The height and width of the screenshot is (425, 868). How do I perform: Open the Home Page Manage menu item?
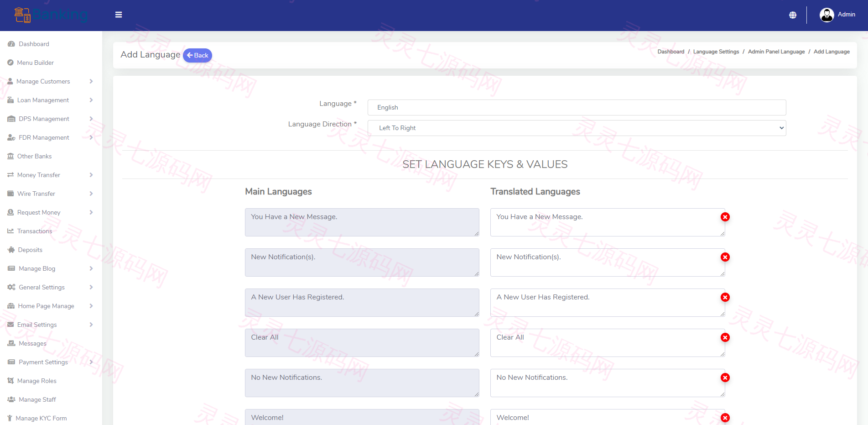(x=51, y=306)
